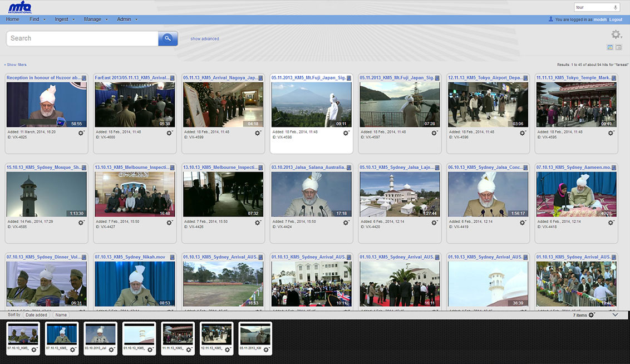The image size is (630, 364).
Task: Click into the main Search field
Action: [82, 38]
